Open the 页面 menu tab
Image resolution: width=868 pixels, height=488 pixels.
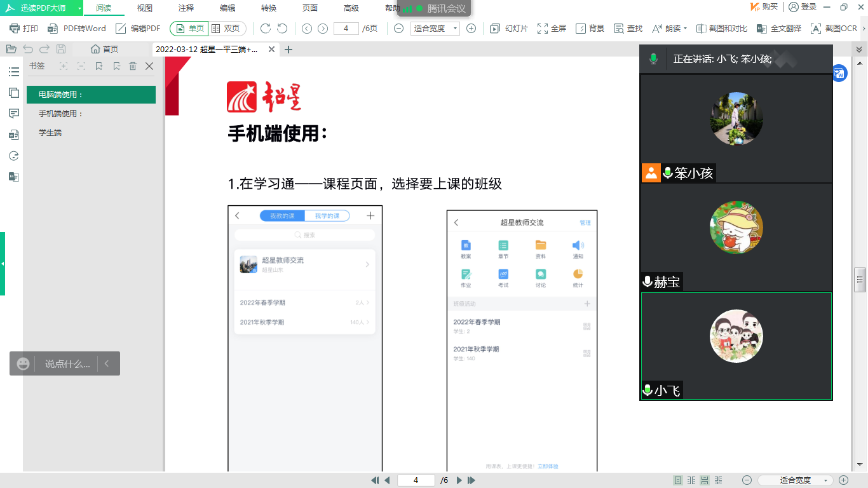pos(310,8)
